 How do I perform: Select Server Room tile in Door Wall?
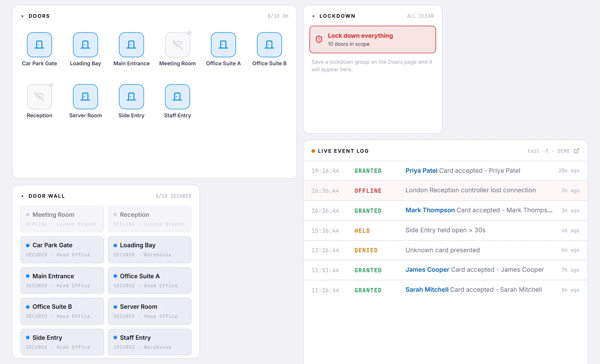[150, 311]
